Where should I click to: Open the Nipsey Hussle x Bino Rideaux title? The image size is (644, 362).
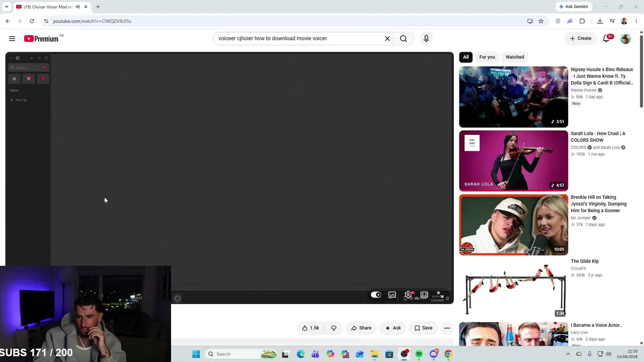[602, 76]
